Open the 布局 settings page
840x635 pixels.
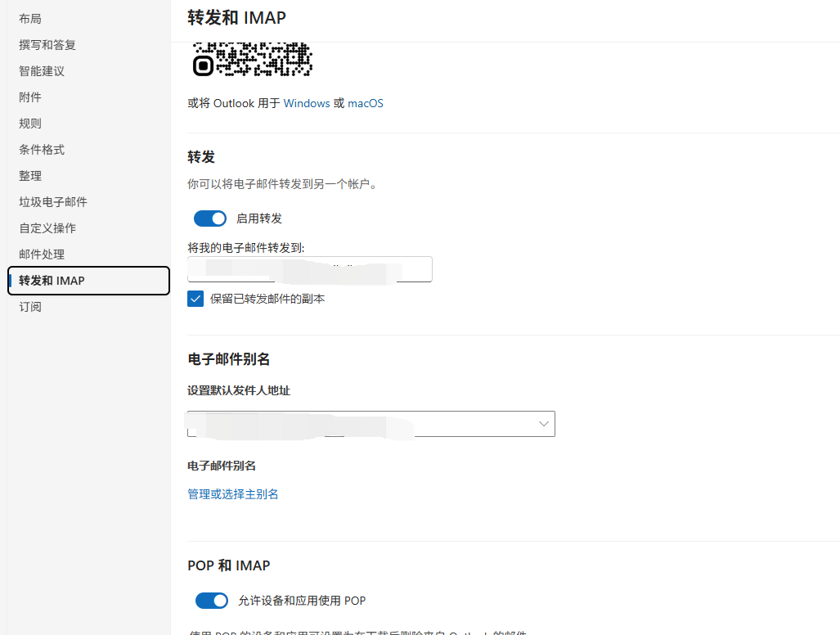pyautogui.click(x=30, y=18)
